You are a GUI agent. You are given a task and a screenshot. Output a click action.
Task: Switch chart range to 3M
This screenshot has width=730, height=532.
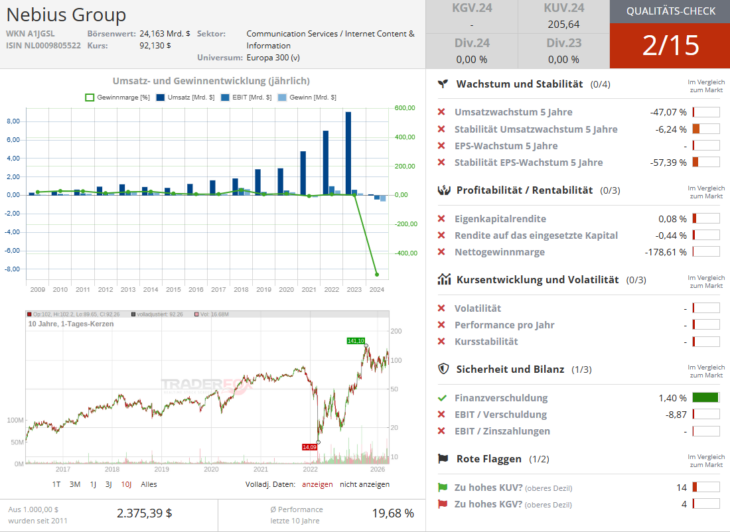pyautogui.click(x=76, y=484)
